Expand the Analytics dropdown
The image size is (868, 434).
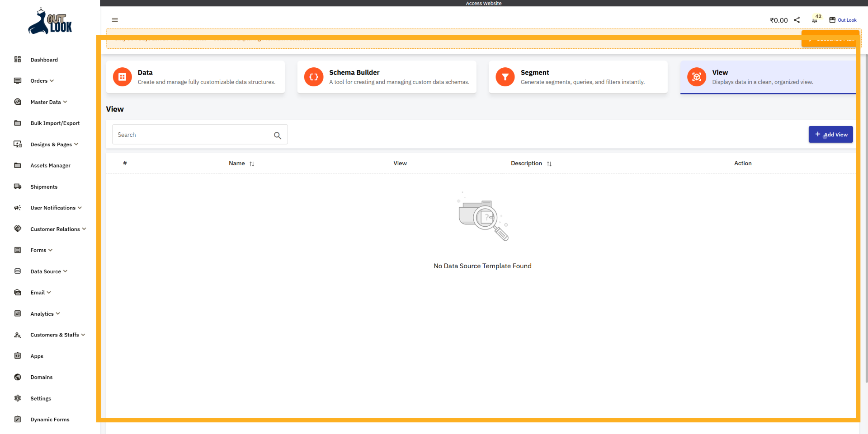click(x=58, y=313)
